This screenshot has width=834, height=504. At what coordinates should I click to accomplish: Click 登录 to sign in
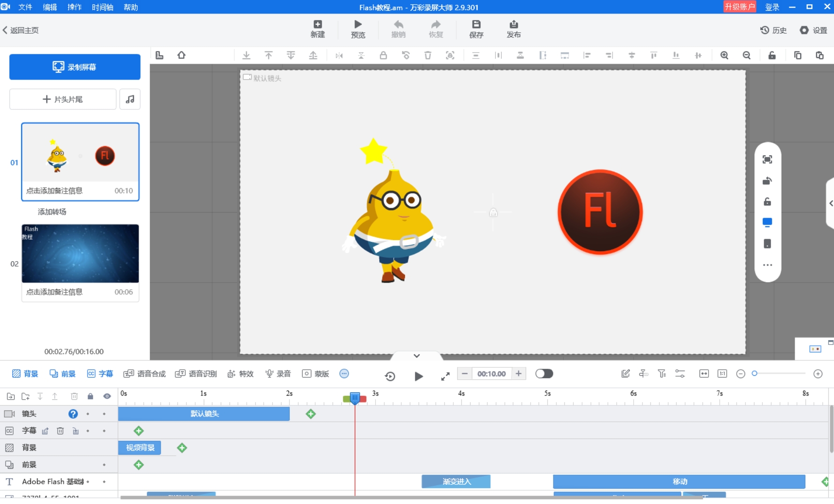click(x=772, y=7)
